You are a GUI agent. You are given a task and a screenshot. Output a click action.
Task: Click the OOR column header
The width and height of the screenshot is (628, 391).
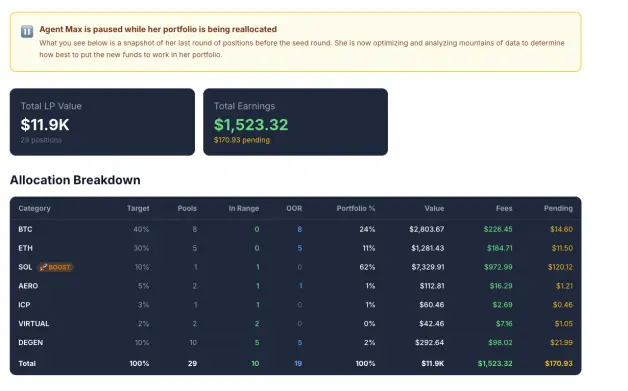[x=294, y=208]
